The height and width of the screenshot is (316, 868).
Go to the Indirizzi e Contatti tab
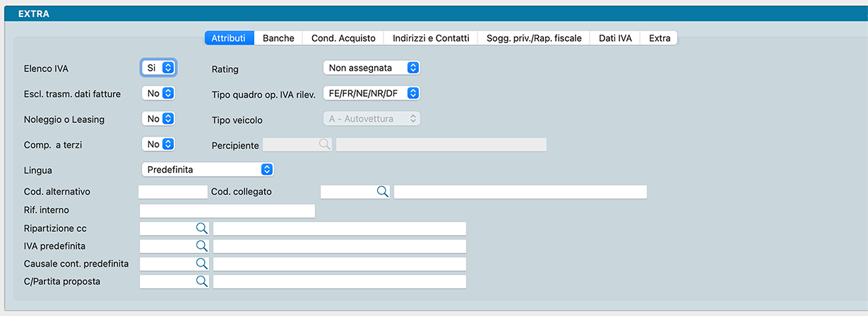pos(431,38)
